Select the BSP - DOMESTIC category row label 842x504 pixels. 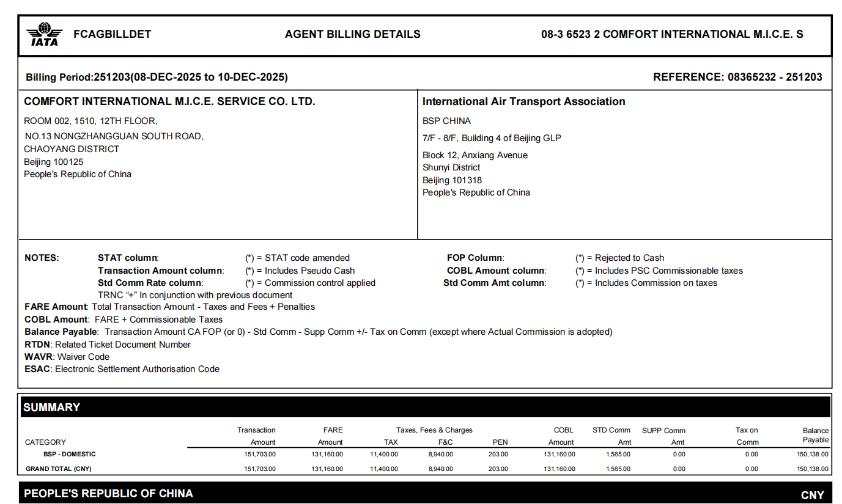pyautogui.click(x=69, y=454)
